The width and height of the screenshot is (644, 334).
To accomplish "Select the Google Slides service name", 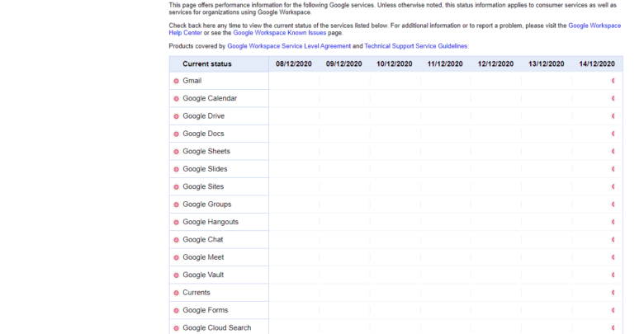I will (205, 169).
